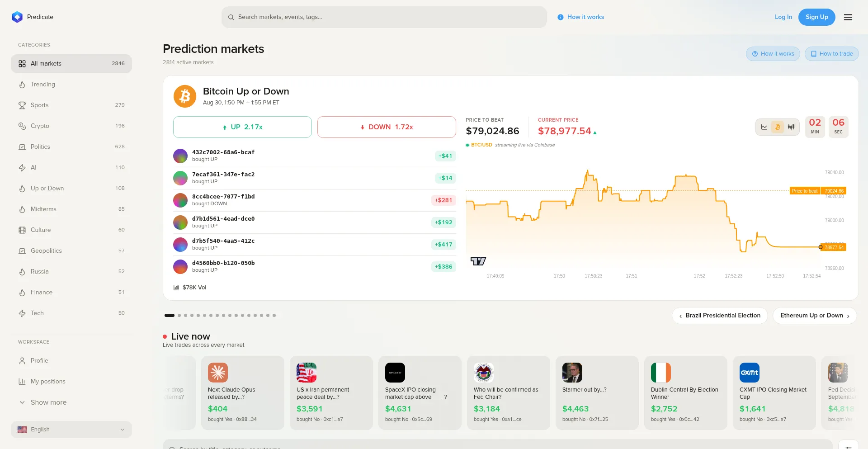Focus the Search markets, events, tags field
868x449 pixels.
384,17
